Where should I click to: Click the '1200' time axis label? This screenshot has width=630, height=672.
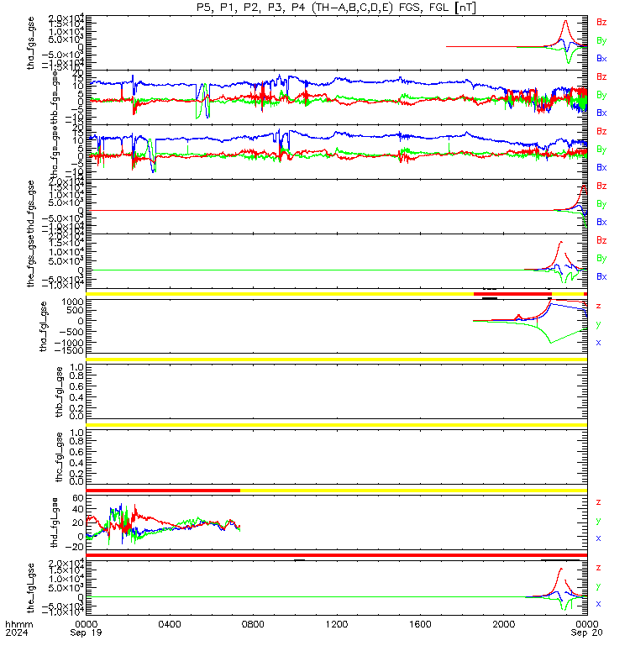337,624
